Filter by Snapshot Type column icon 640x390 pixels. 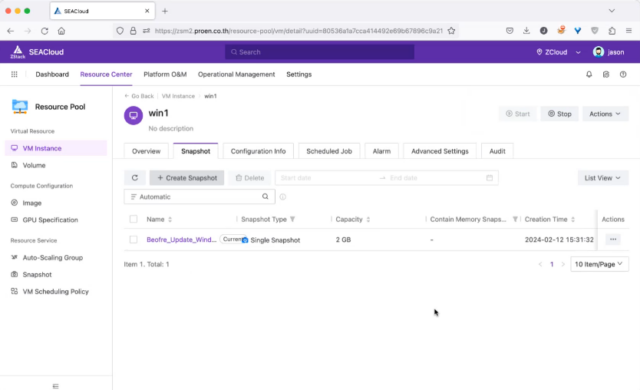(x=292, y=219)
